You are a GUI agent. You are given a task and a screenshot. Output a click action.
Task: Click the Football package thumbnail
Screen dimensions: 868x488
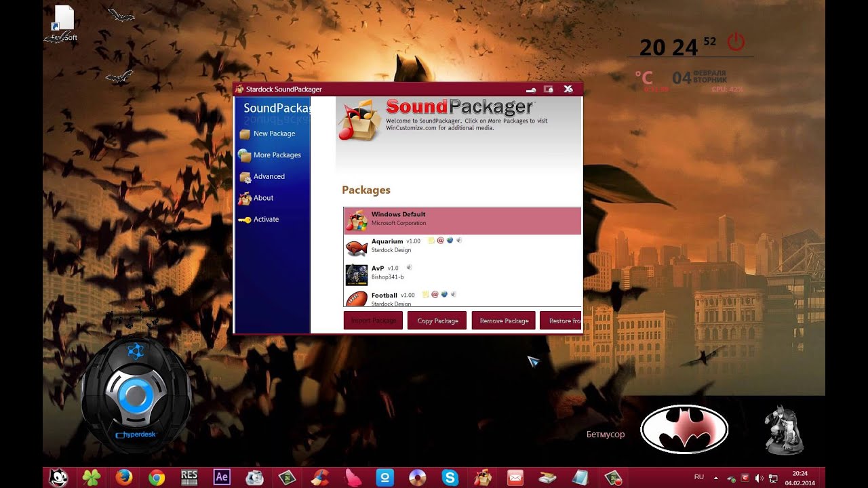[x=357, y=298]
